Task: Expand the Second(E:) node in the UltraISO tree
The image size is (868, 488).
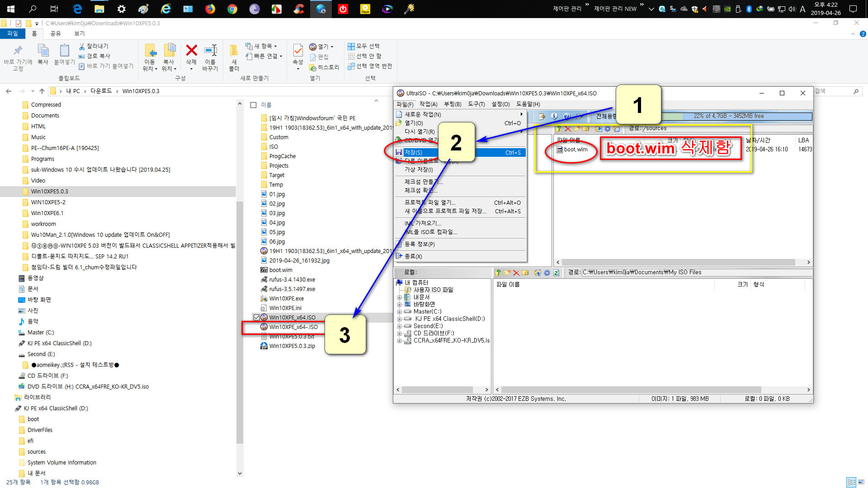Action: coord(399,326)
